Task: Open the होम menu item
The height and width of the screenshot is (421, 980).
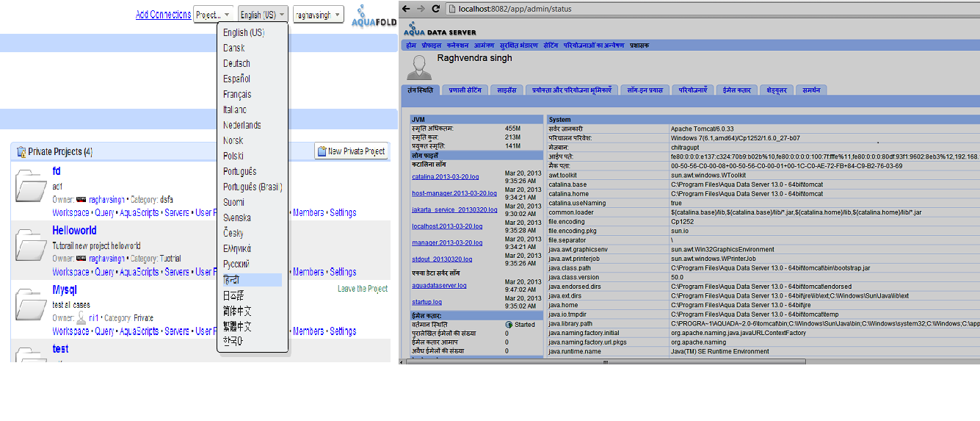Action: pyautogui.click(x=411, y=45)
